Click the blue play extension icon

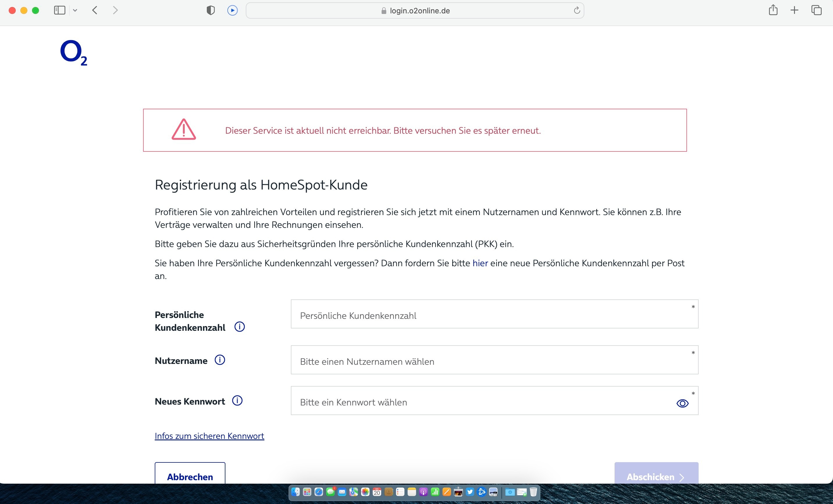tap(233, 10)
